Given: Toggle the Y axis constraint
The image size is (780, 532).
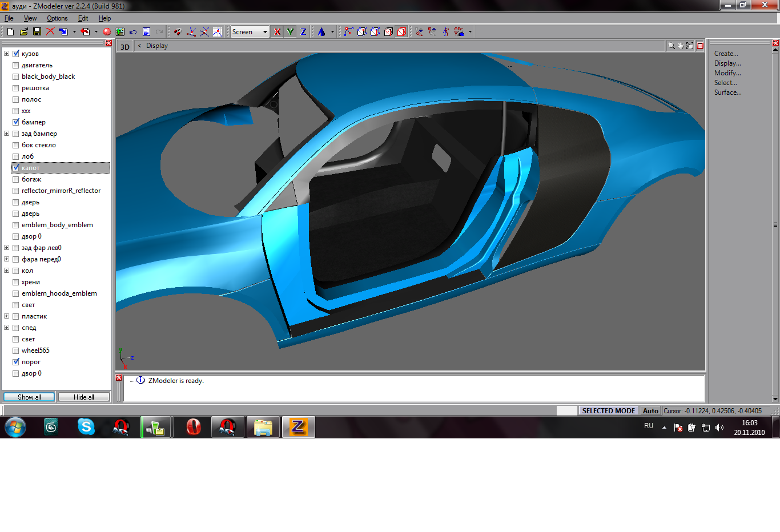Looking at the screenshot, I should pos(290,32).
